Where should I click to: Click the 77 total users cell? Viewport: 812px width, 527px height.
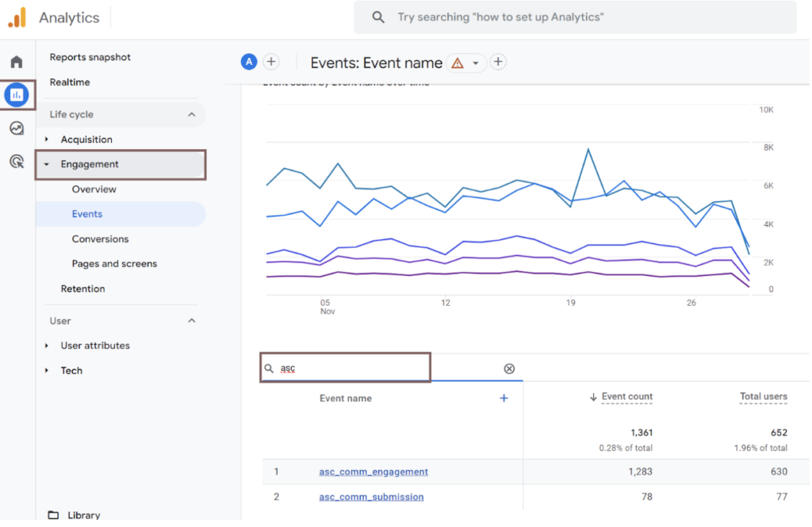[782, 497]
